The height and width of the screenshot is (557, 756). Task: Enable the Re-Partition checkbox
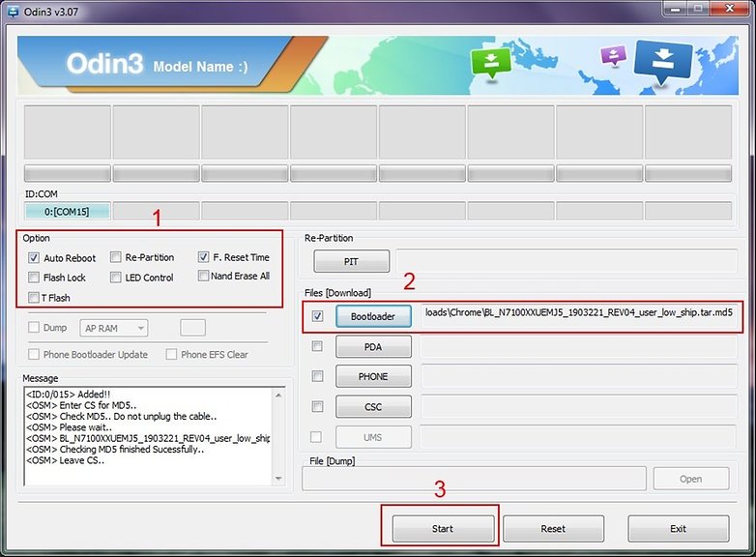(115, 257)
